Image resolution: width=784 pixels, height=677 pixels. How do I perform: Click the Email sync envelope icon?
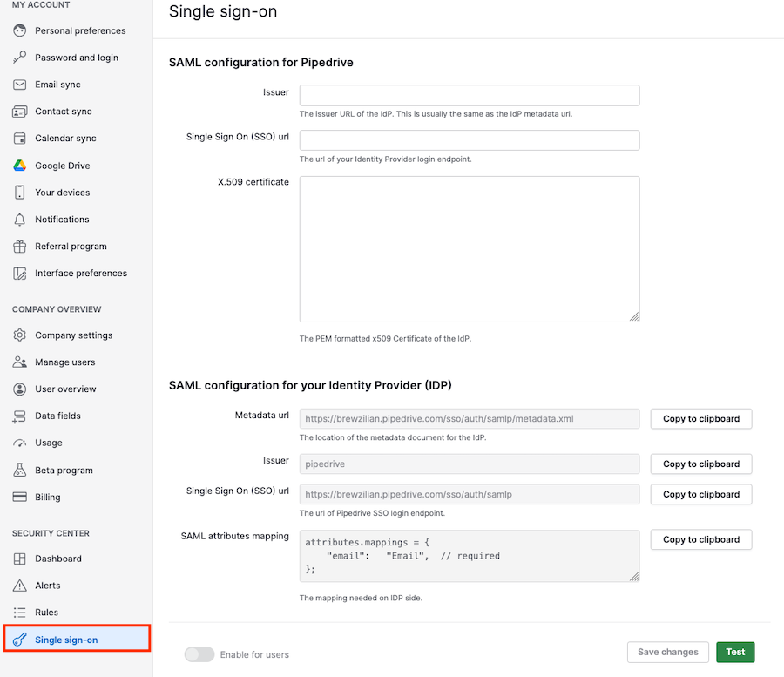tap(19, 84)
